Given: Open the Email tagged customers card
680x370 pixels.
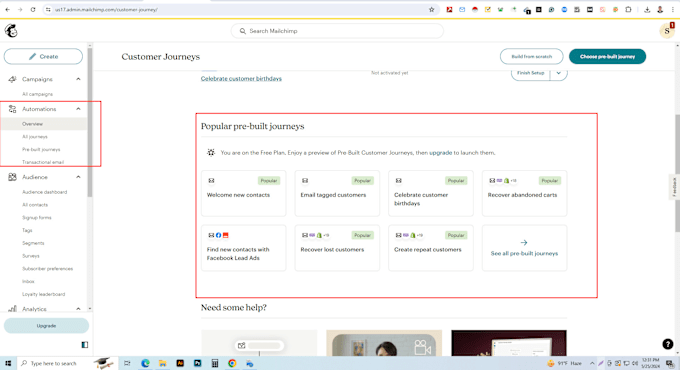Looking at the screenshot, I should point(337,193).
